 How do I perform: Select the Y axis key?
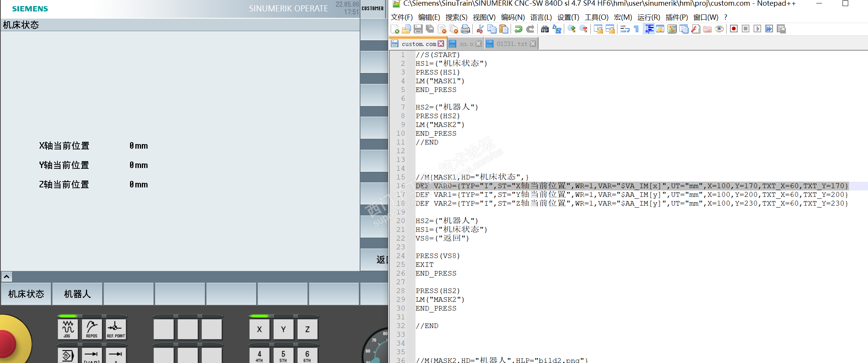point(283,329)
